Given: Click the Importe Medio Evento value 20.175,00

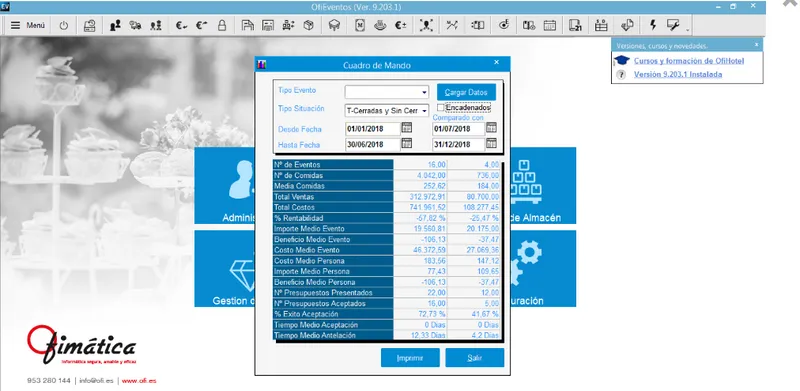Looking at the screenshot, I should 474,229.
